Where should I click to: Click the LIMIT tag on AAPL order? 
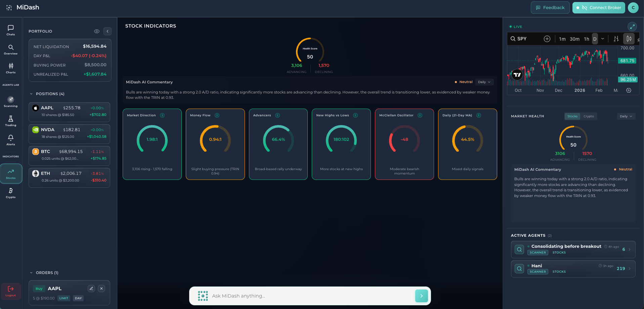tap(64, 298)
